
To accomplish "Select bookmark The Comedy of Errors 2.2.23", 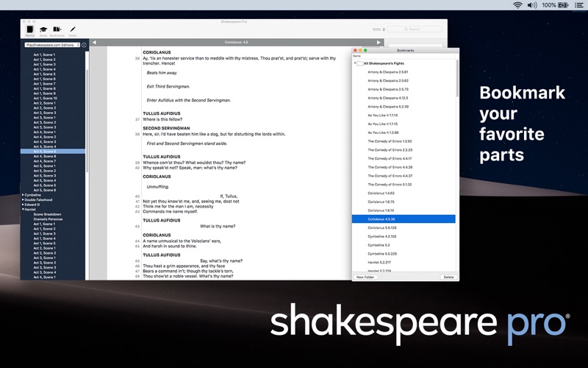I will click(x=390, y=150).
